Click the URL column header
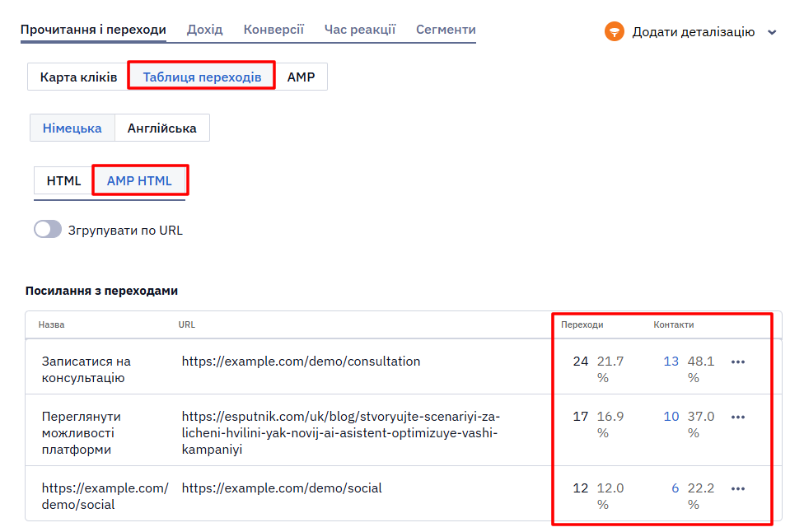This screenshot has height=532, width=804. 187,325
